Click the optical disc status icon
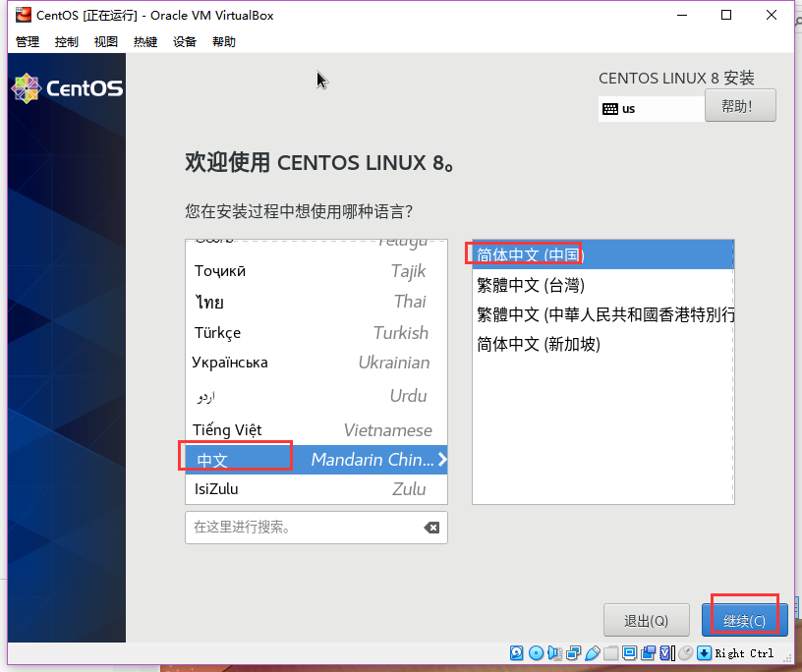 click(536, 653)
